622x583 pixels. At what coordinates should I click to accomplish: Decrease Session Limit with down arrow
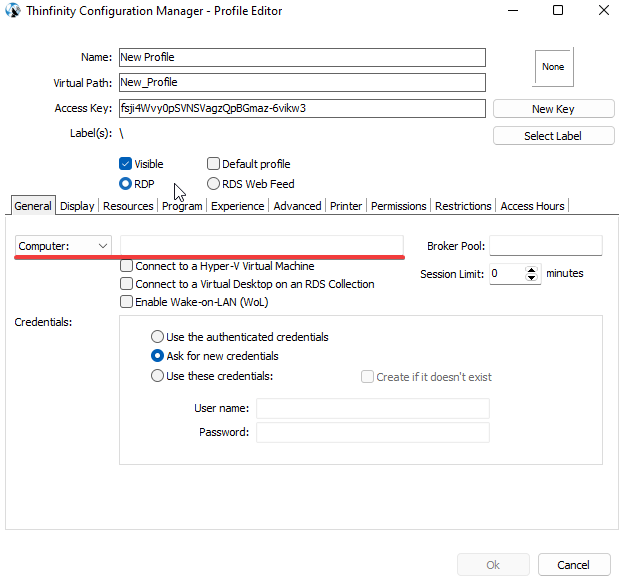point(531,278)
